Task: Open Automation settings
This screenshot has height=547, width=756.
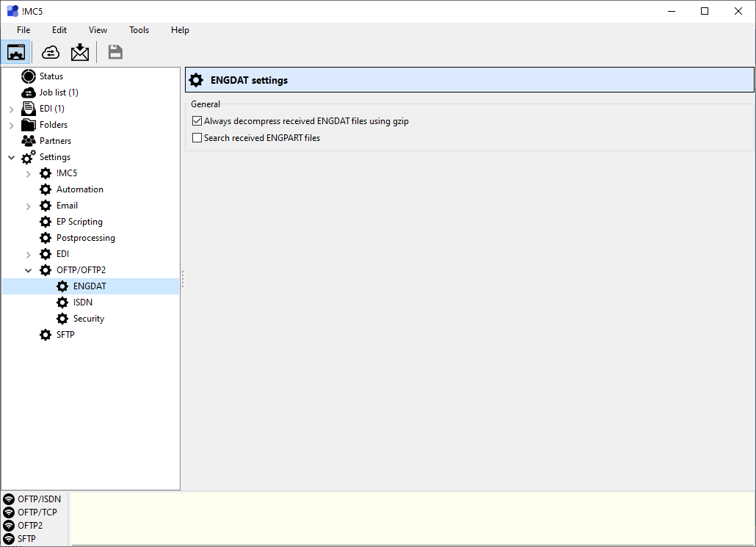Action: (x=79, y=189)
